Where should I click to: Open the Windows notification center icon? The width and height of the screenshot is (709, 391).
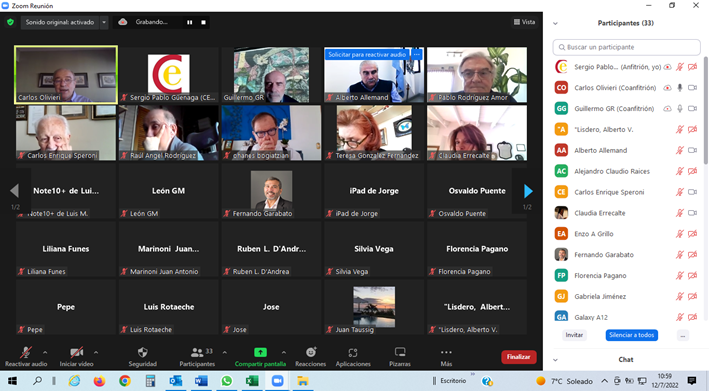(x=691, y=381)
